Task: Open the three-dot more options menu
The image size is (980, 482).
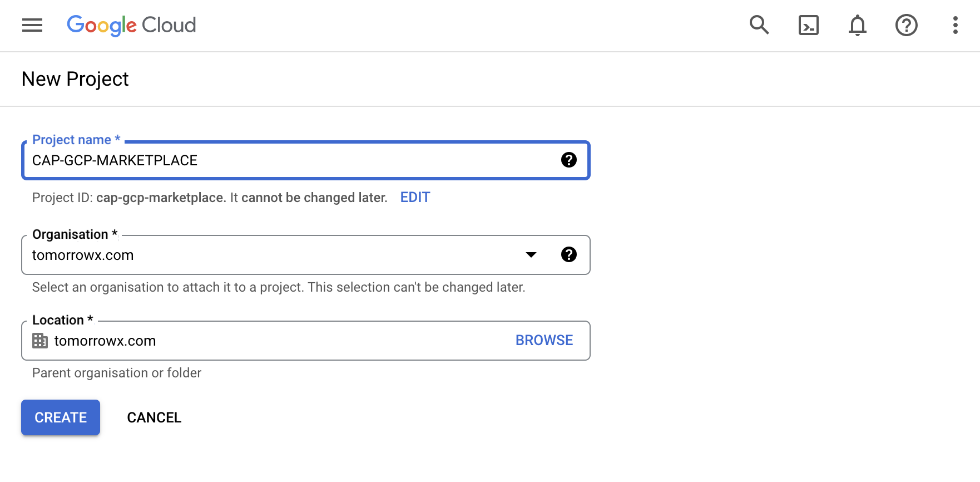Action: coord(955,25)
